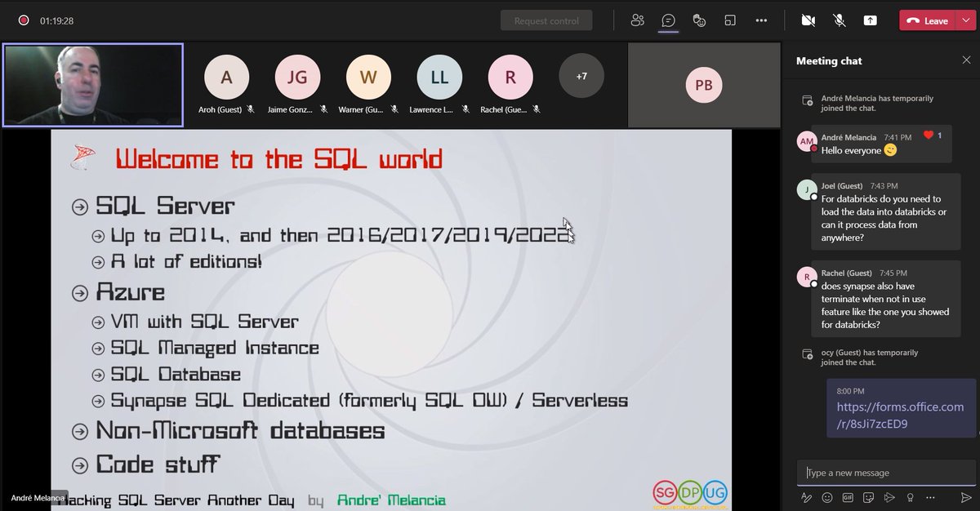Open the more actions ellipsis in the meeting toolbar
This screenshot has width=980, height=511.
pyautogui.click(x=761, y=20)
